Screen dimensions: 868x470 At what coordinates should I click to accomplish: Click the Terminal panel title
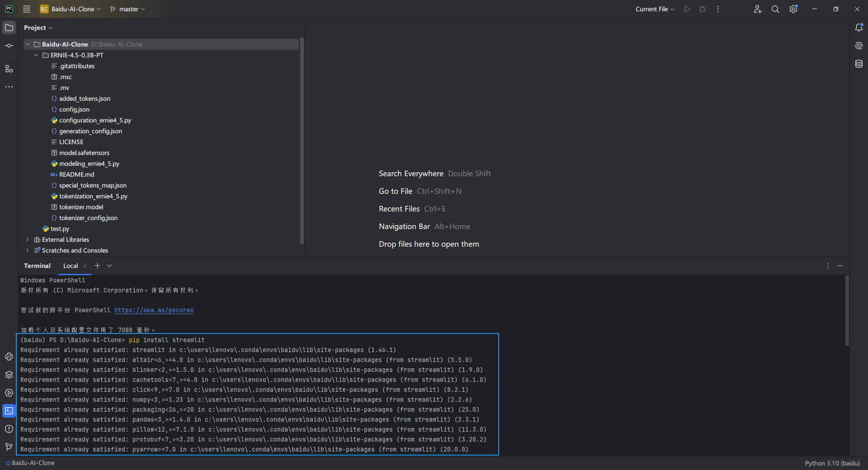[37, 266]
